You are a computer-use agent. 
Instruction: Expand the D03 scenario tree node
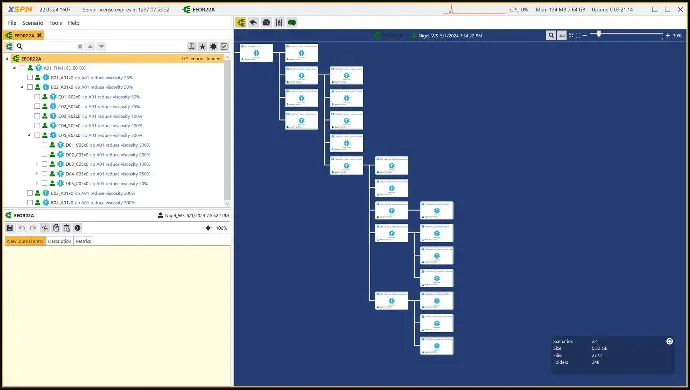pos(37,164)
